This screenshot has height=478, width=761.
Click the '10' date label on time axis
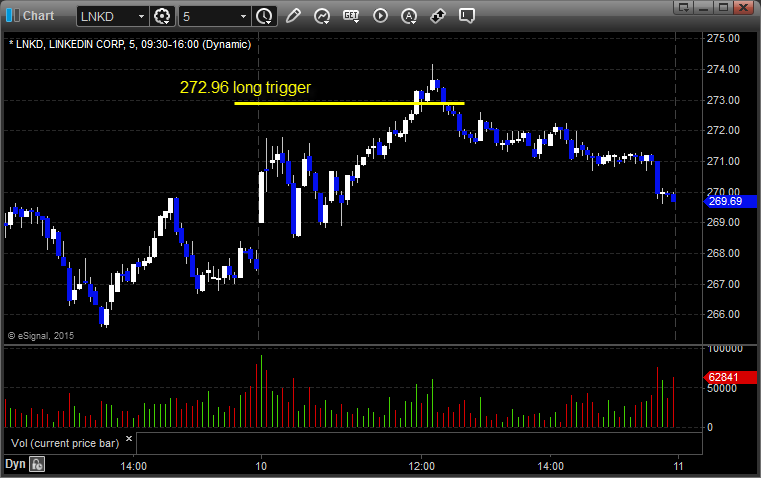(261, 466)
